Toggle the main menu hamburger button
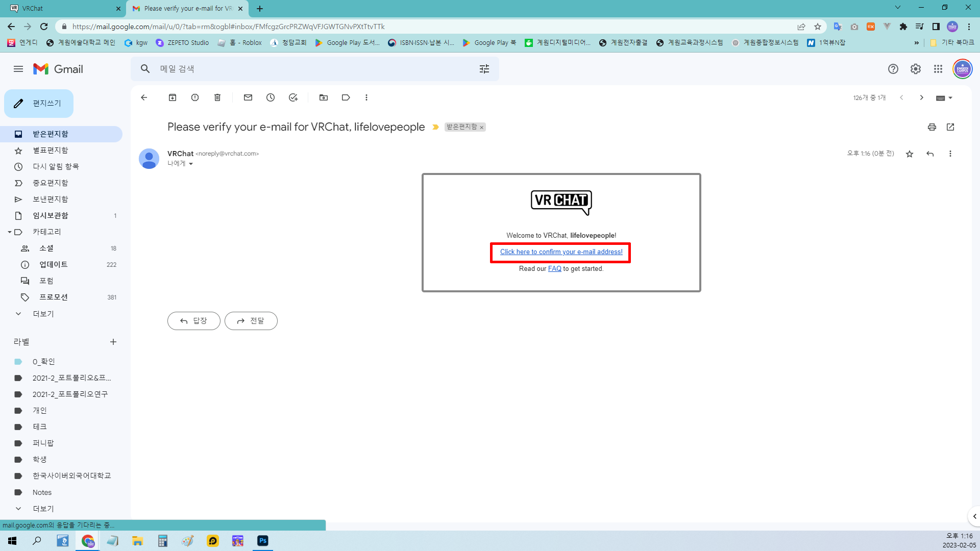980x551 pixels. pyautogui.click(x=18, y=69)
